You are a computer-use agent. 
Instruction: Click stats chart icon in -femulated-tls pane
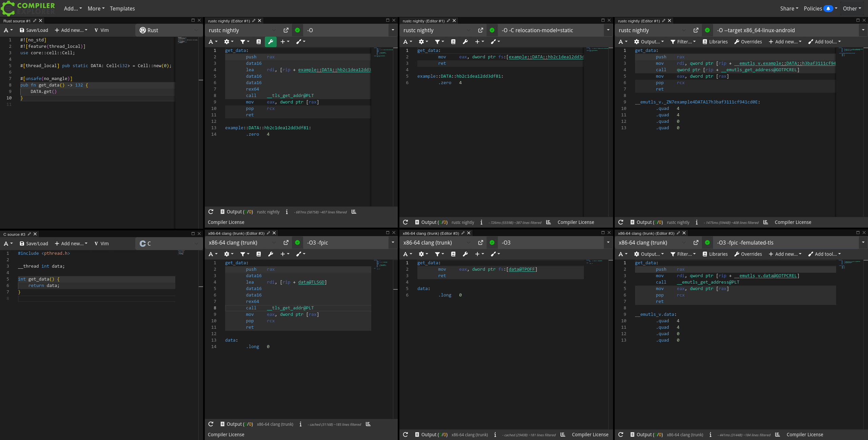(x=778, y=435)
